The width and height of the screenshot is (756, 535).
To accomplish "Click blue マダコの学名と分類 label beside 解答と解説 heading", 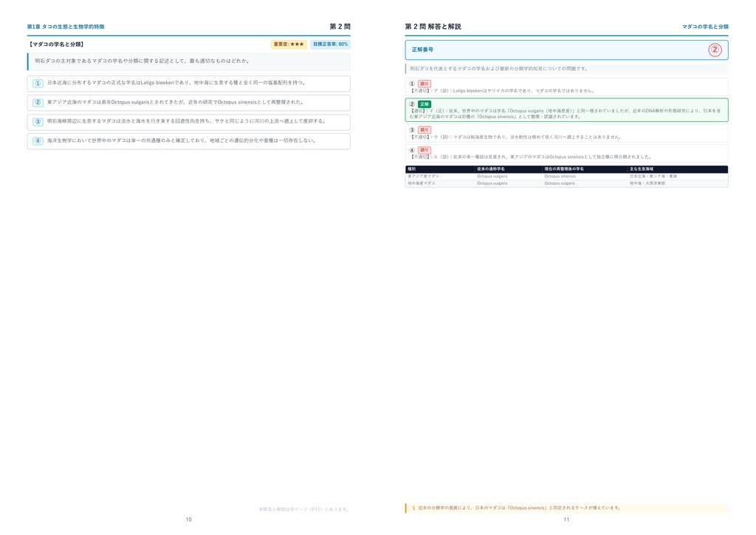I will (705, 27).
